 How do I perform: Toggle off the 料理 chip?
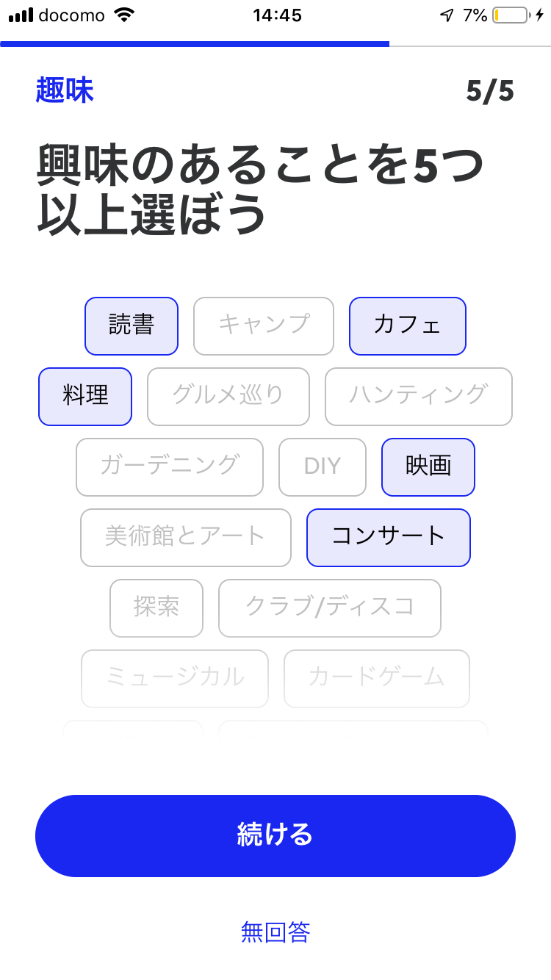click(85, 396)
